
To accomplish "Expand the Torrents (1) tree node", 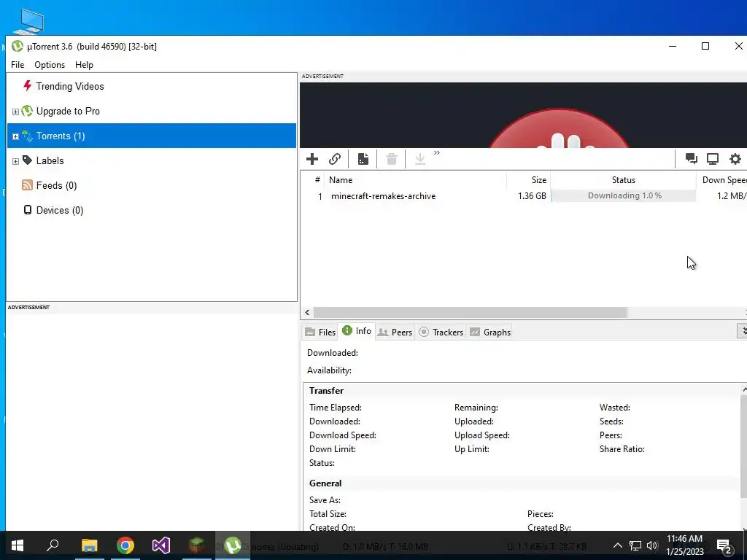I will [15, 136].
